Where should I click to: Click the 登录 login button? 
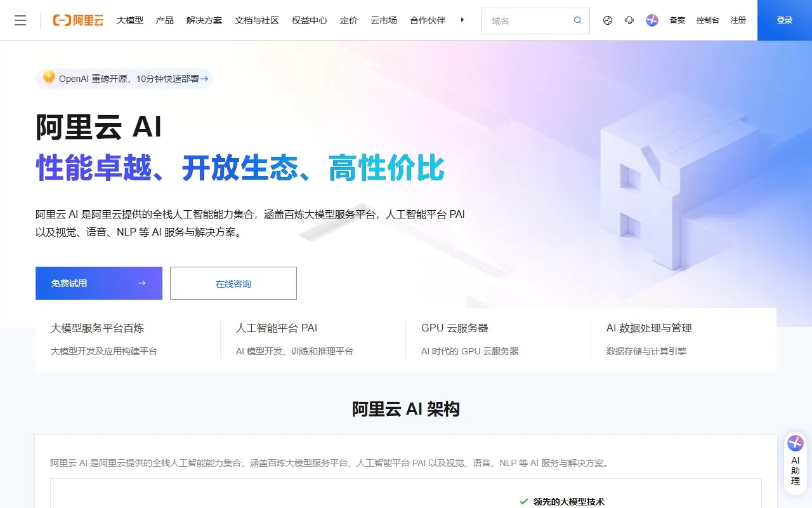click(x=785, y=20)
